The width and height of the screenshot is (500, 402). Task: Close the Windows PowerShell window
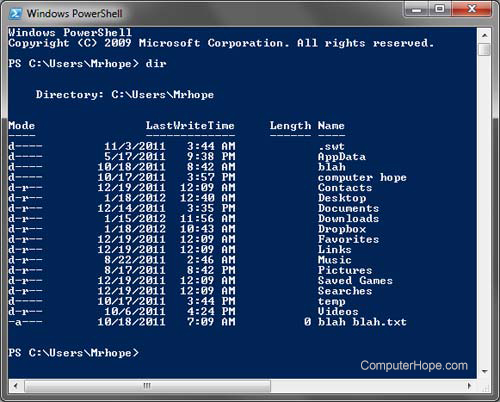(x=471, y=9)
